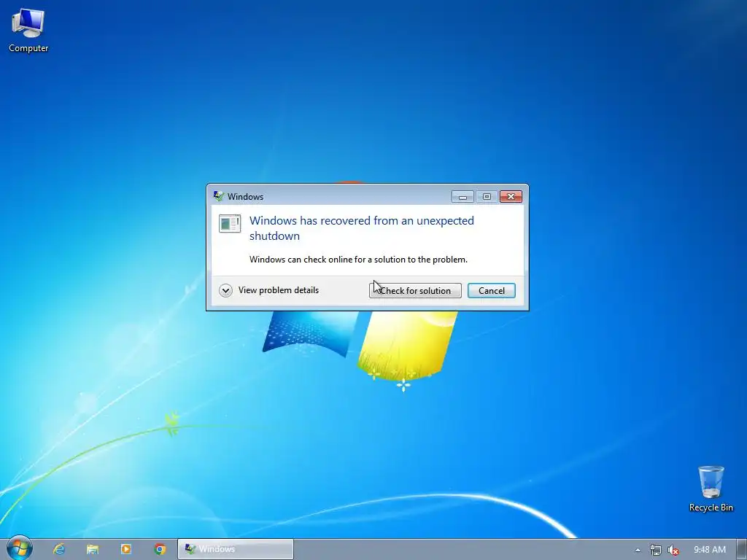Expand View problem details chevron
This screenshot has height=560, width=747.
point(226,290)
